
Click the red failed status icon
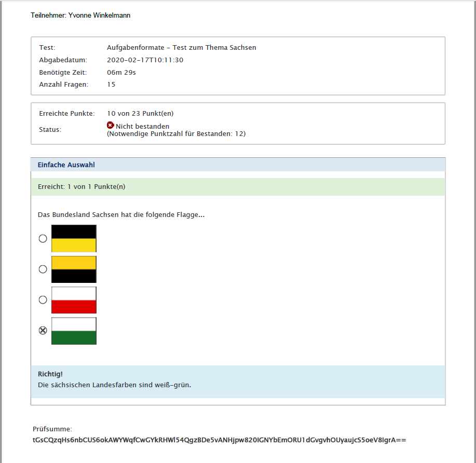[110, 126]
